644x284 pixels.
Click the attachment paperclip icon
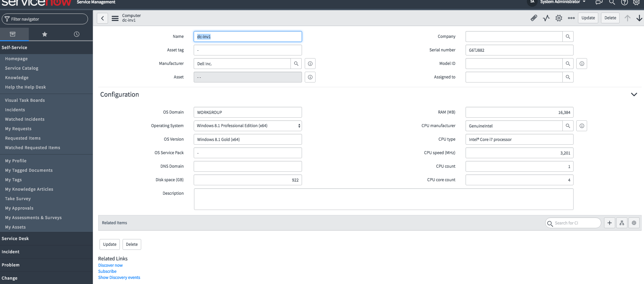click(x=534, y=18)
